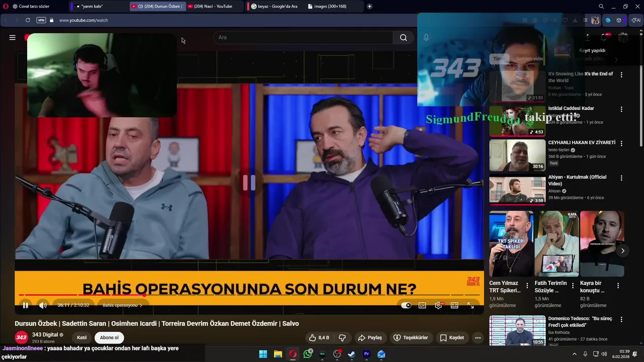Open a new browser tab plus
Screen dimensions: 644x362
coord(370,7)
